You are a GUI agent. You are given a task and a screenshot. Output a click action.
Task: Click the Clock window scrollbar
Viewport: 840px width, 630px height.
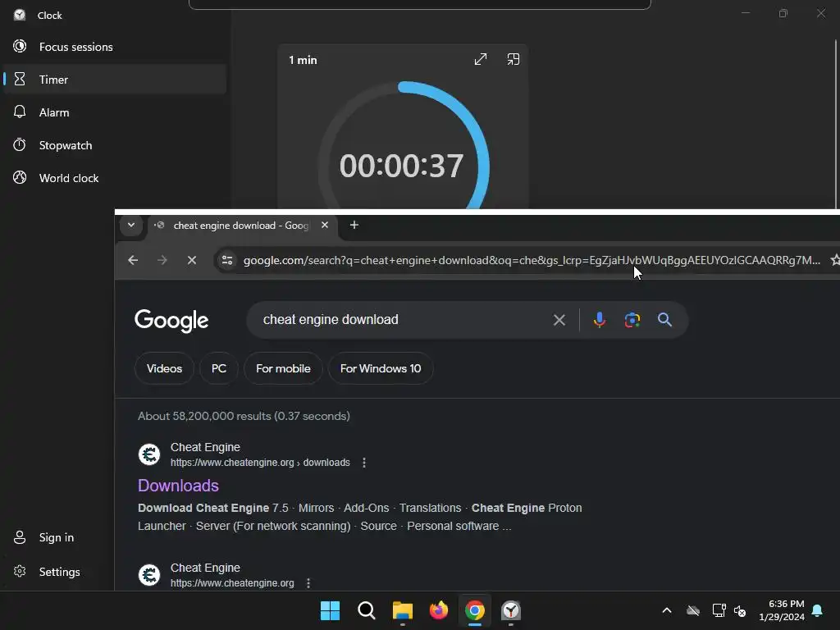click(x=837, y=123)
